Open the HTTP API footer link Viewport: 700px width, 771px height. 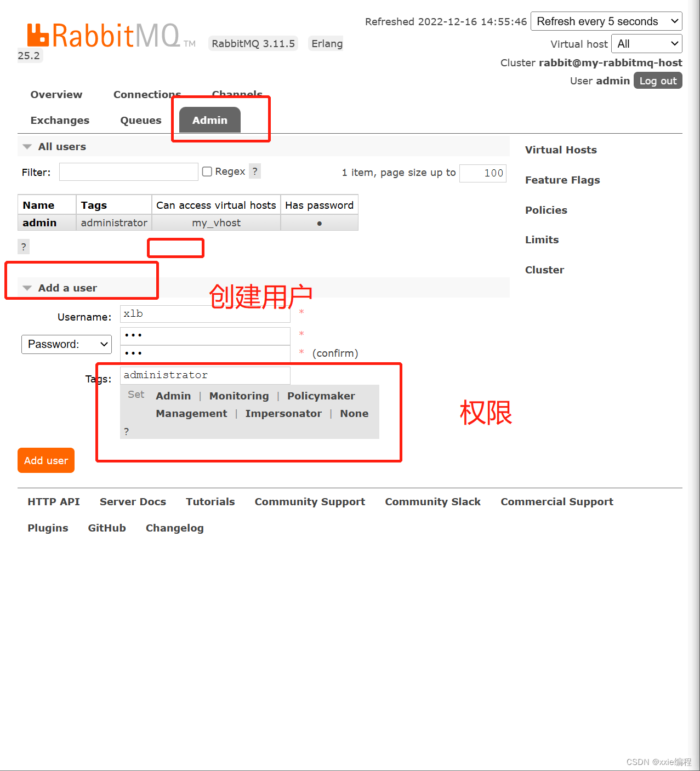54,501
